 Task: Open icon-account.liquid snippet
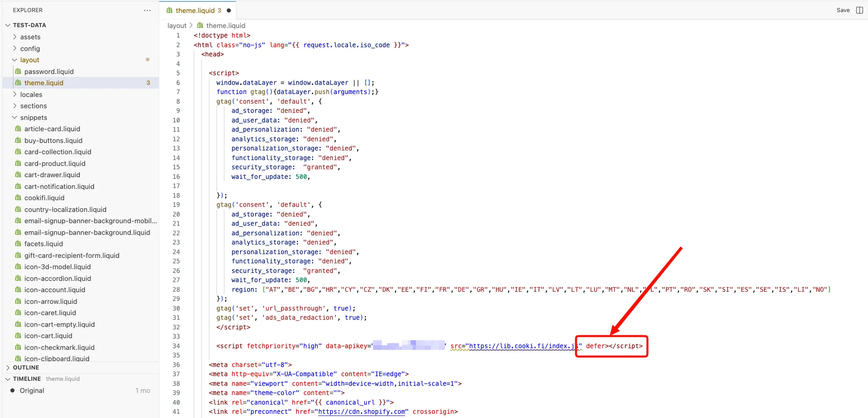pyautogui.click(x=55, y=290)
